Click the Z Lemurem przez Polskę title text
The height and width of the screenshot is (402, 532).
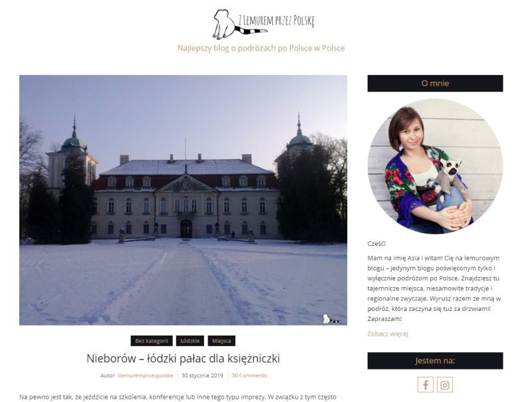[277, 21]
